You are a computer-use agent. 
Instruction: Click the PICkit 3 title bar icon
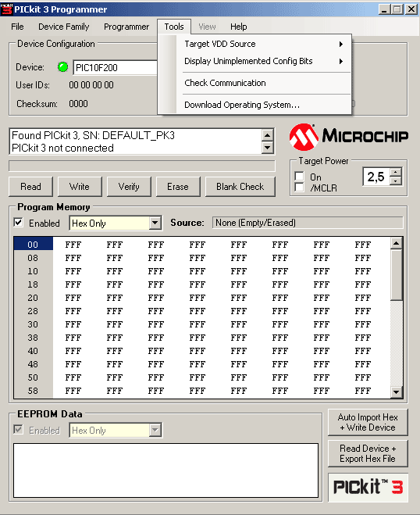[6, 9]
